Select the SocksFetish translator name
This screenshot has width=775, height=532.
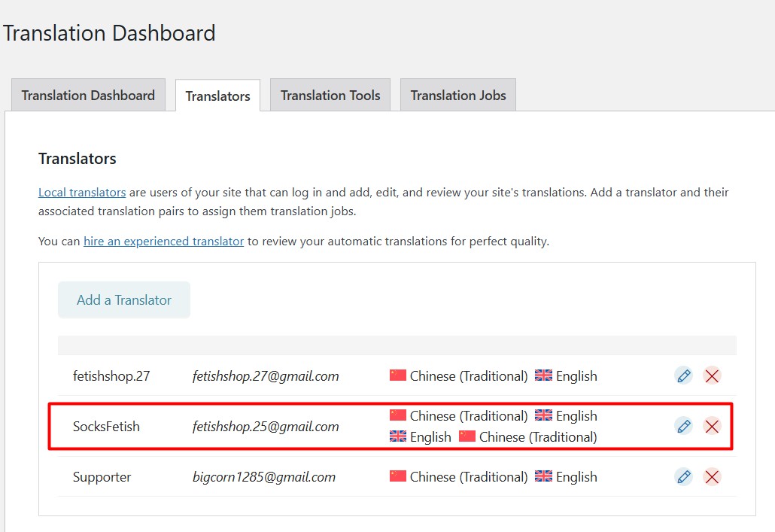click(x=106, y=427)
